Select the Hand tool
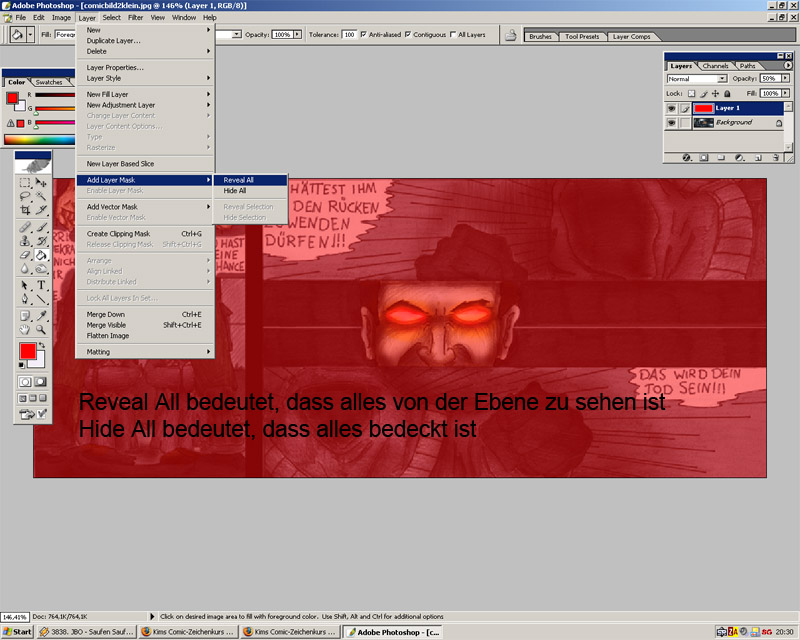The height and width of the screenshot is (640, 800). [25, 328]
